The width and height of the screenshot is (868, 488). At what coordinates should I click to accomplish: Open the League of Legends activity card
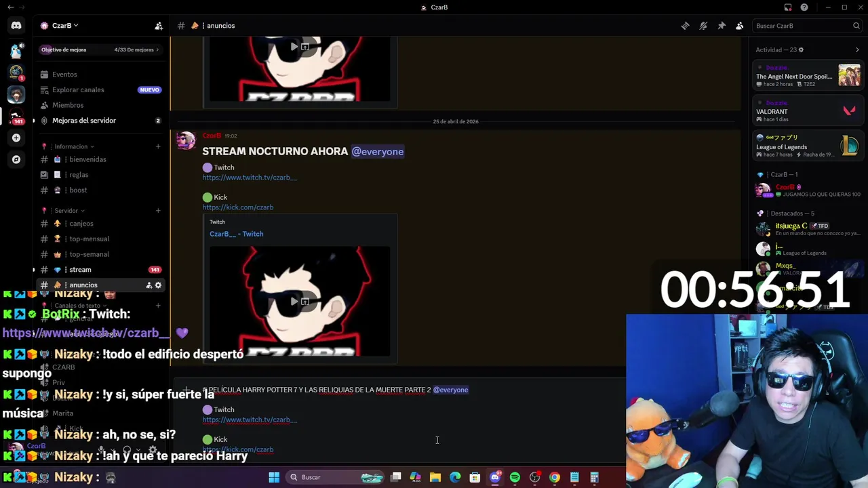click(808, 146)
